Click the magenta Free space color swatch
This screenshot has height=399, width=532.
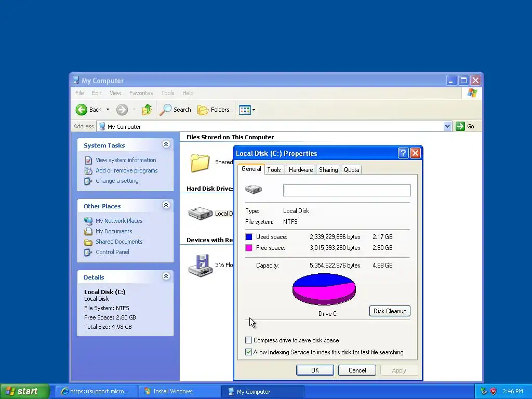tap(249, 248)
